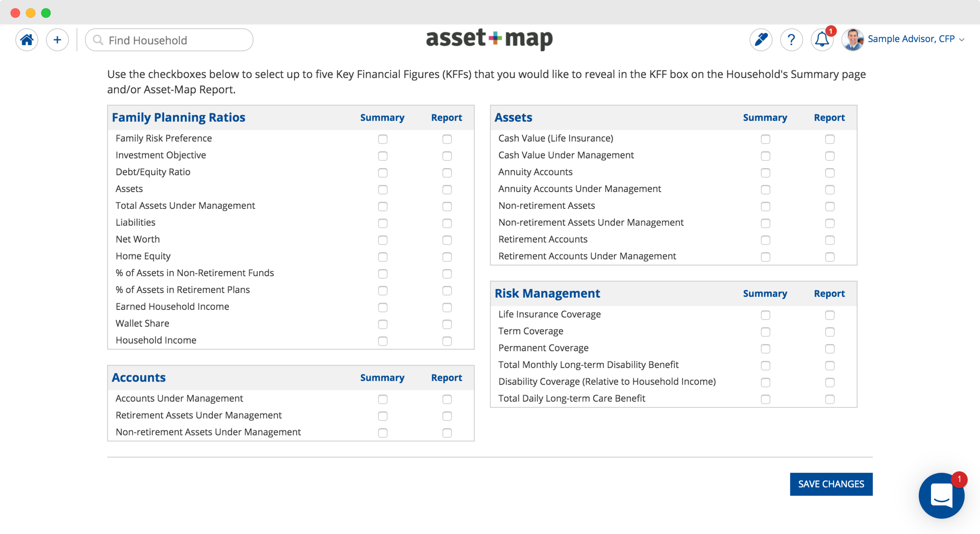Select Term Coverage Report checkbox
The height and width of the screenshot is (534, 980).
pos(829,332)
